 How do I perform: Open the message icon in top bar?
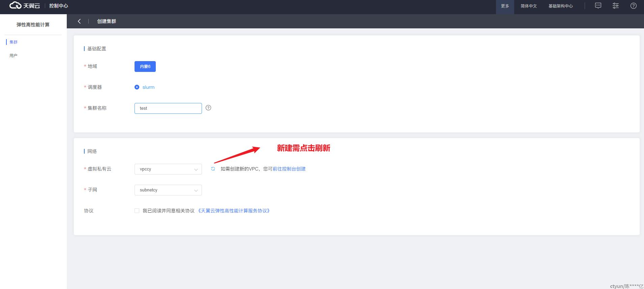point(598,6)
